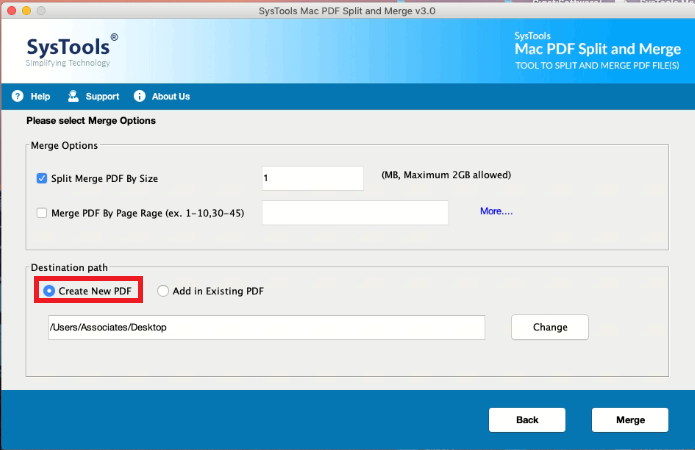The image size is (695, 450).
Task: Click the (MB, Maximum 2GB allowed) note
Action: click(x=446, y=175)
